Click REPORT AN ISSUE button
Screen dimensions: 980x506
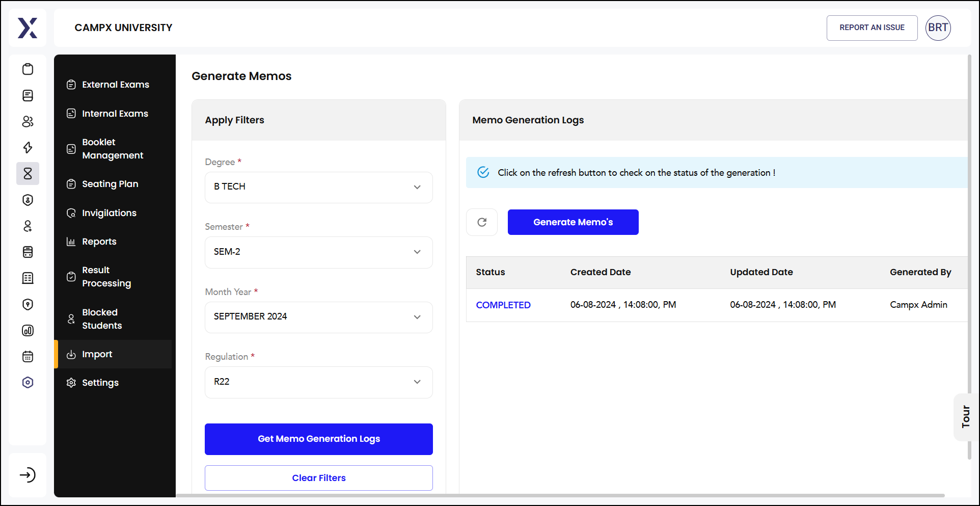(x=872, y=28)
